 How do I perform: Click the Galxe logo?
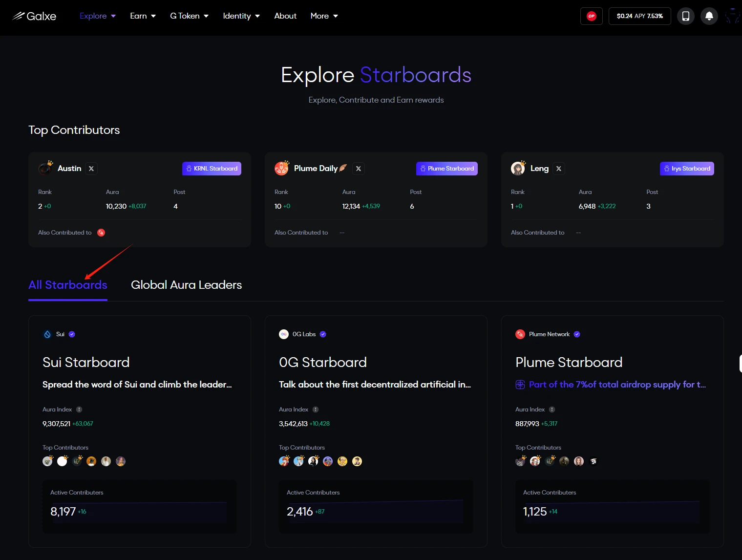pyautogui.click(x=34, y=16)
